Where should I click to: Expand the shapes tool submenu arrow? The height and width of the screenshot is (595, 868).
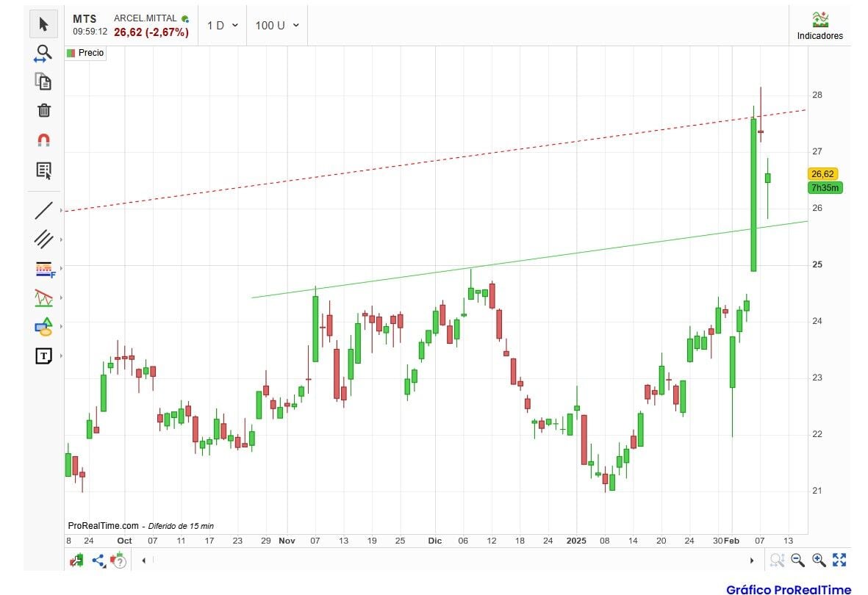coord(61,327)
